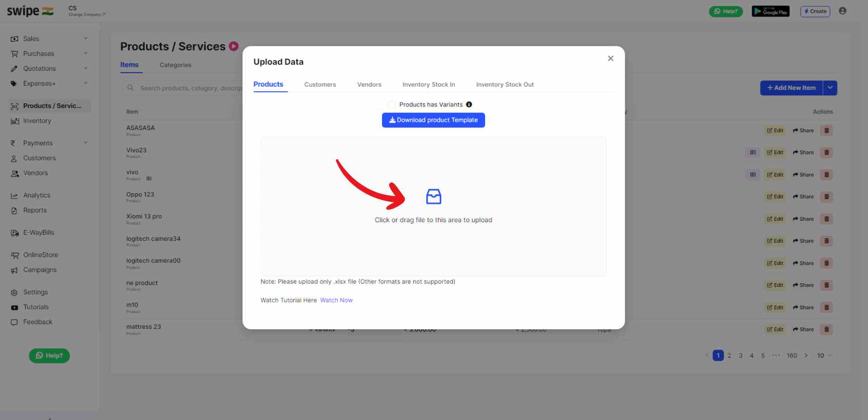Click the Analytics chart icon
Viewport: 868px width, 420px height.
coord(14,196)
